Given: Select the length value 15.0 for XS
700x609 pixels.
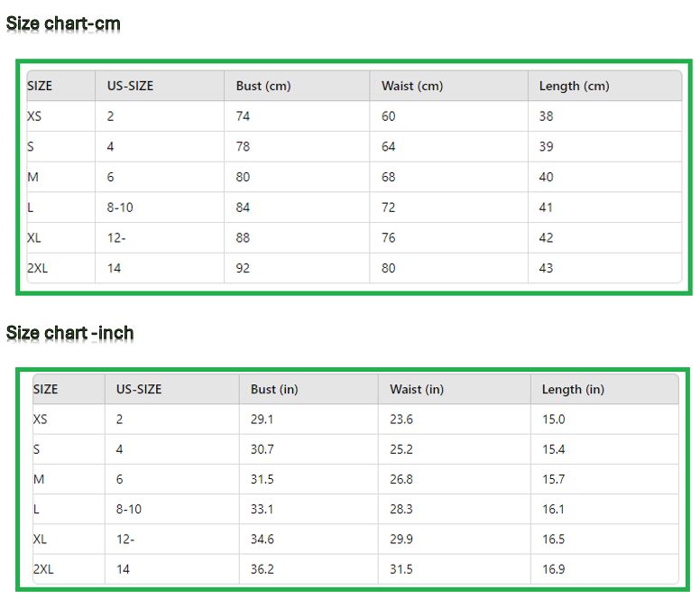Looking at the screenshot, I should (x=553, y=419).
